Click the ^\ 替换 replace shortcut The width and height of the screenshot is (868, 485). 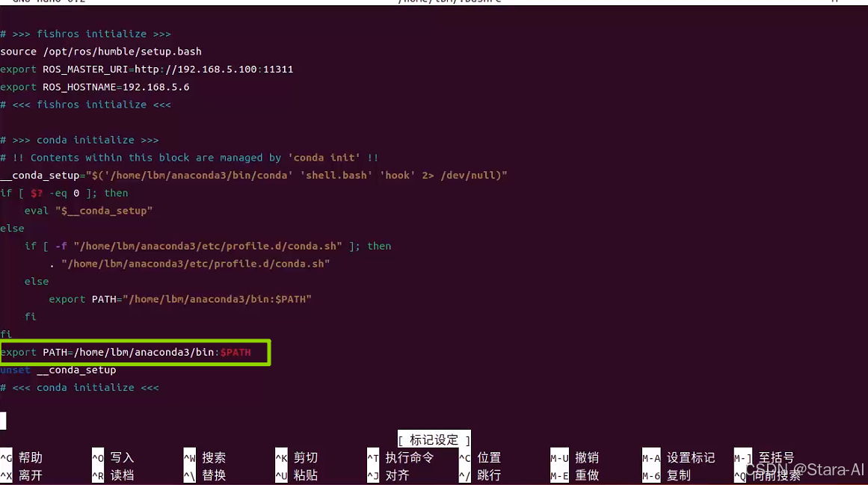click(x=205, y=475)
